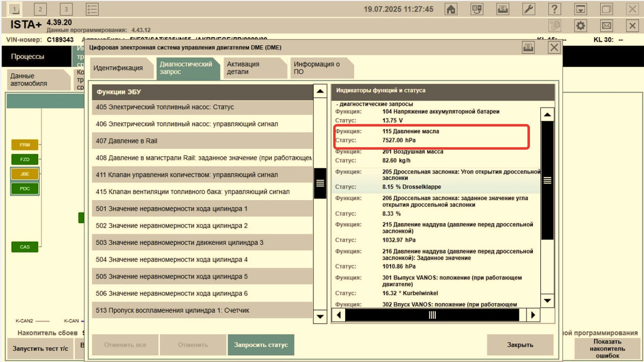This screenshot has width=644, height=362.
Task: Click the screen layout dropdown icon
Action: click(x=580, y=9)
